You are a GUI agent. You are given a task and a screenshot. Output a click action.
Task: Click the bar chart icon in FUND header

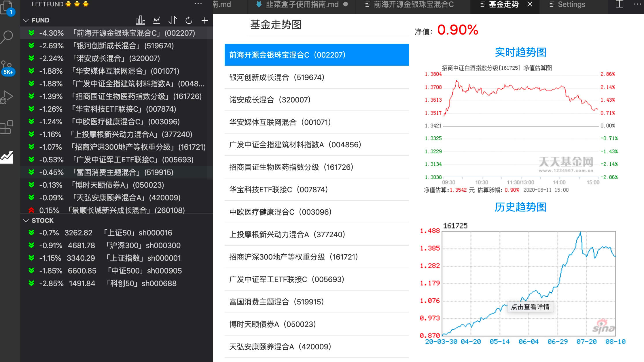click(x=140, y=20)
